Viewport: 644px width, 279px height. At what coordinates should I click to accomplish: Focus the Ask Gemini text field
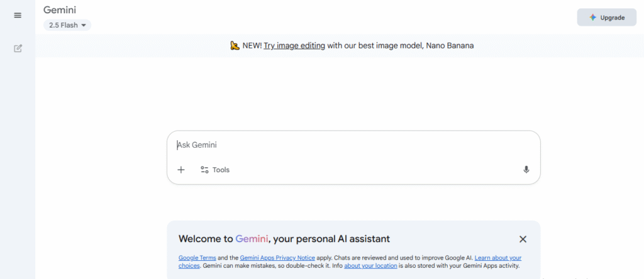(x=352, y=145)
